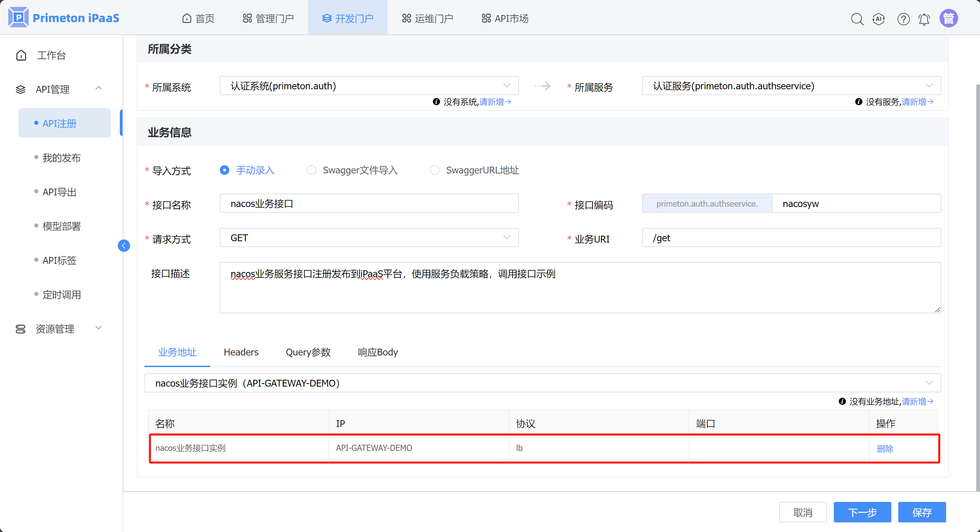
Task: Open the 运维门户 top menu
Action: tap(428, 18)
